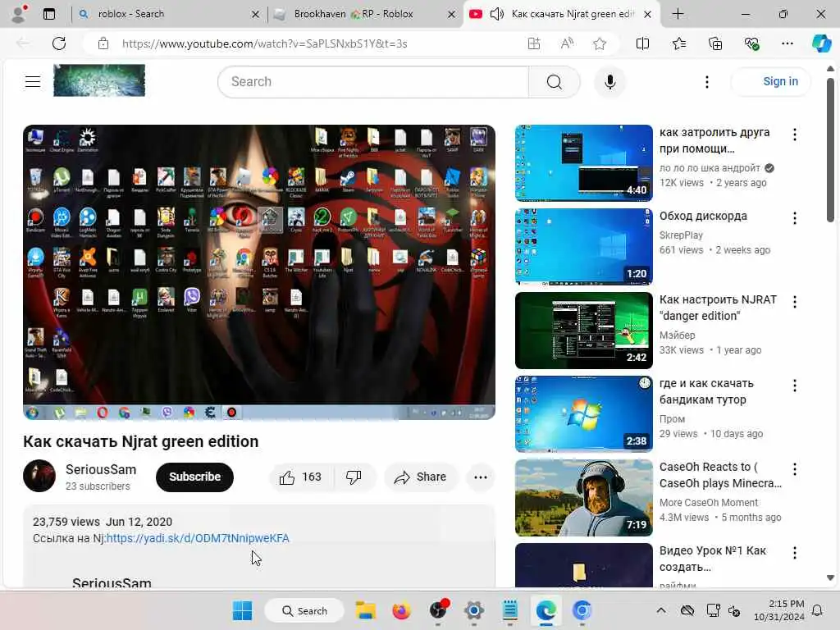Open Edge Settings and more menu

tap(787, 43)
